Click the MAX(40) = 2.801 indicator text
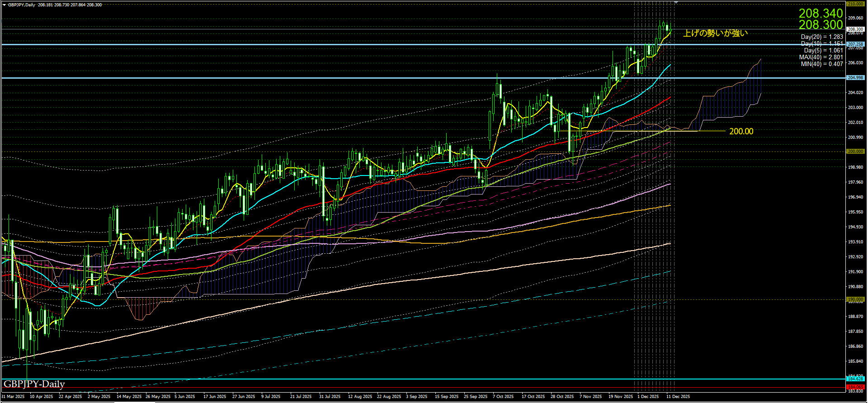 click(x=821, y=57)
